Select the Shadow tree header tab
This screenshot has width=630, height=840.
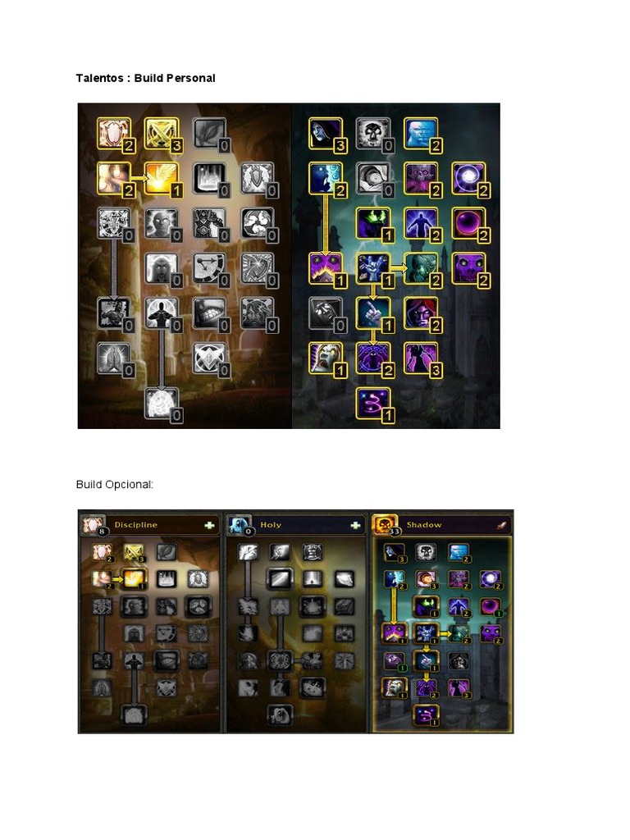click(x=441, y=525)
